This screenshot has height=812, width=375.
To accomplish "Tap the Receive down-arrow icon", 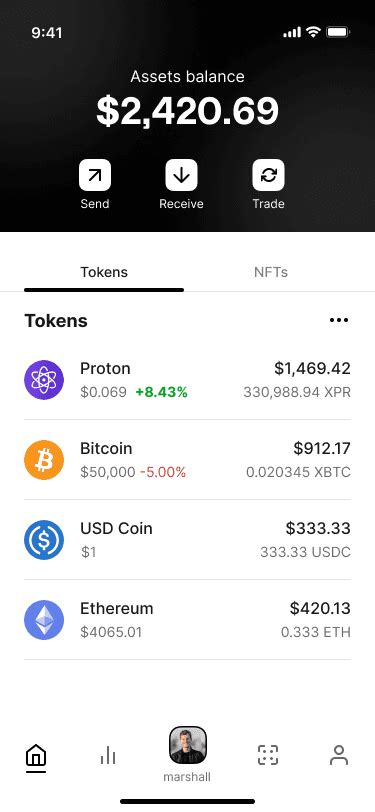I will (x=181, y=175).
